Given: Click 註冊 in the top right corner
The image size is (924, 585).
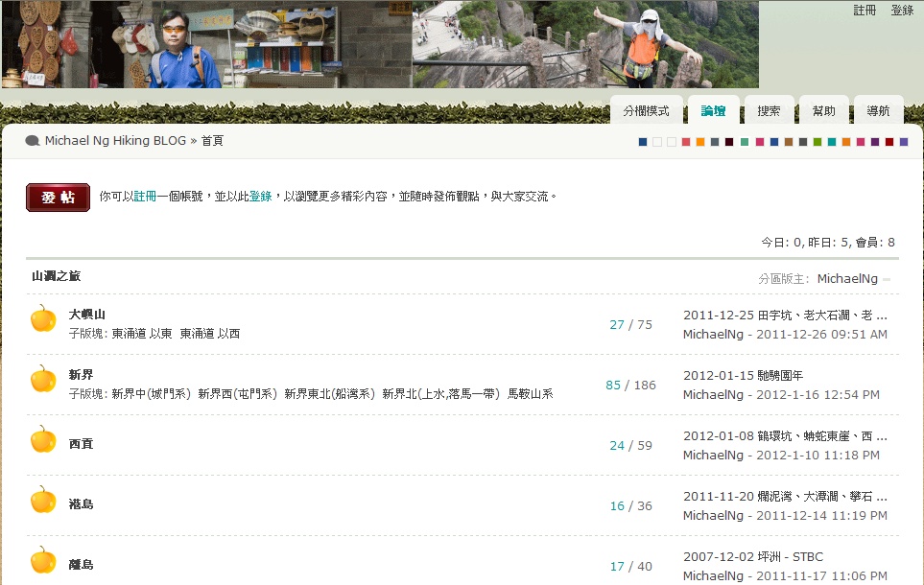Looking at the screenshot, I should [865, 11].
